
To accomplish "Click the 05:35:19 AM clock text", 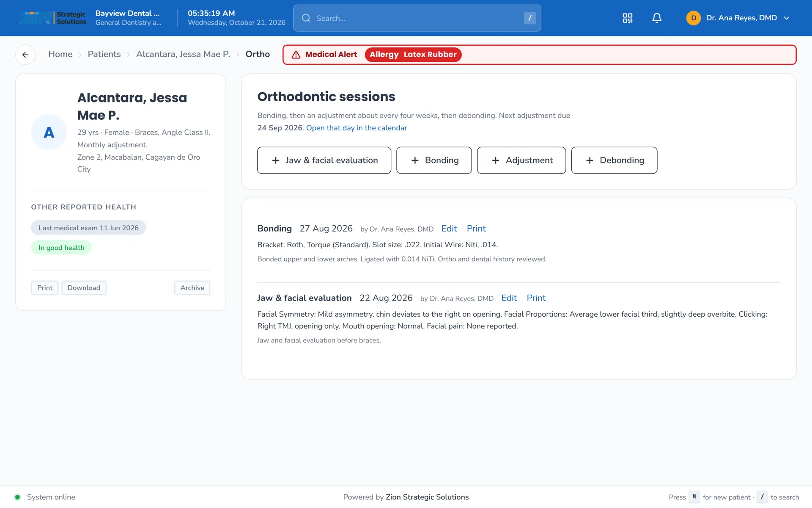I will tap(211, 13).
